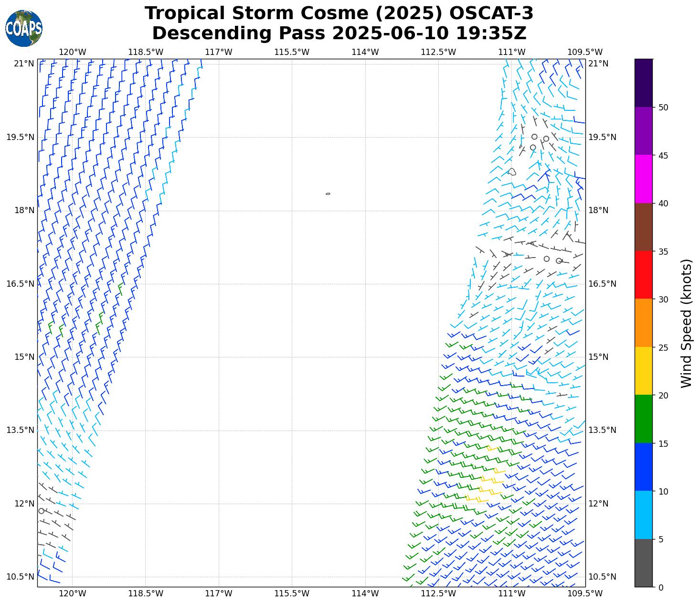The width and height of the screenshot is (700, 604).
Task: Click the dark purple above-50 knot swatch
Action: pos(643,83)
